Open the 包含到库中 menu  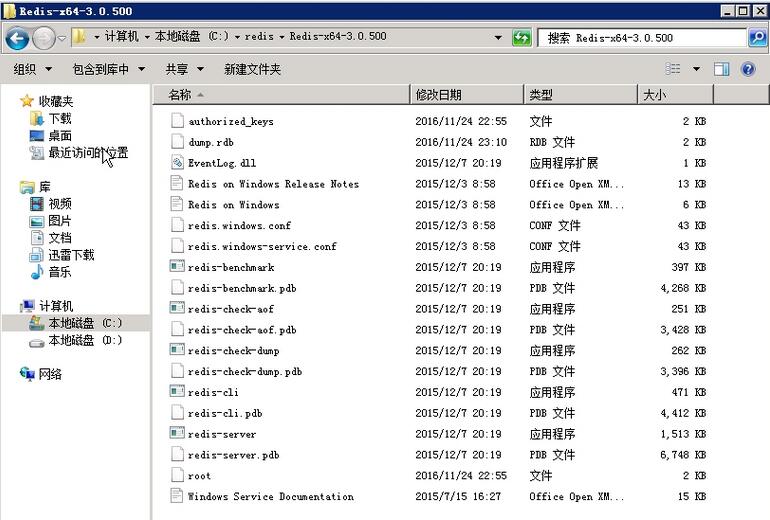click(x=109, y=69)
